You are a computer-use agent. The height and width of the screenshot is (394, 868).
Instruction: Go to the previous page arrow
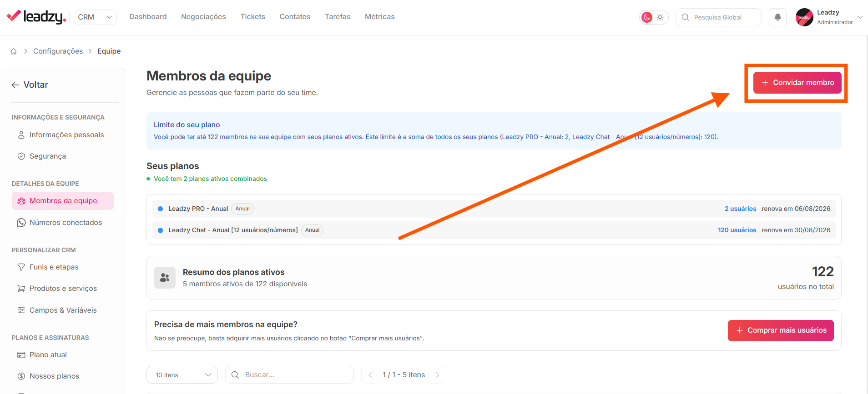tap(370, 375)
